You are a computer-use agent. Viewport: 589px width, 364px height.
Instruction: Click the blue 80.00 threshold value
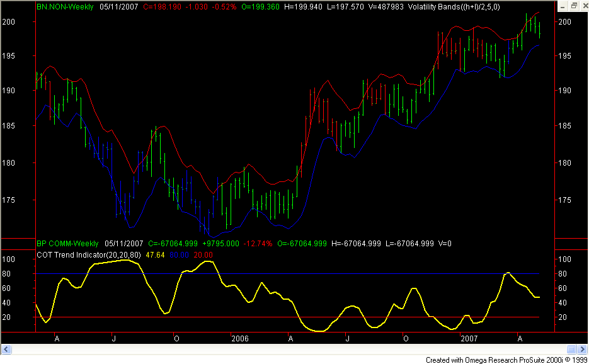(179, 254)
